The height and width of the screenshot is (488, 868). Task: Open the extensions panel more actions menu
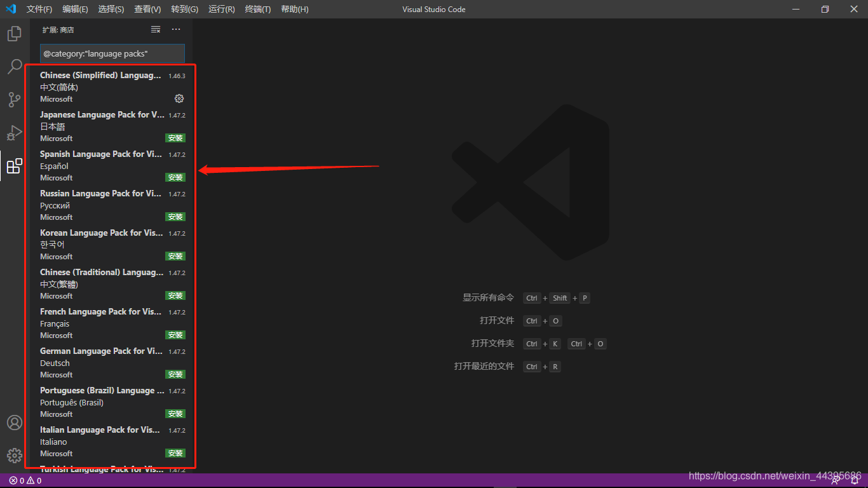(176, 30)
